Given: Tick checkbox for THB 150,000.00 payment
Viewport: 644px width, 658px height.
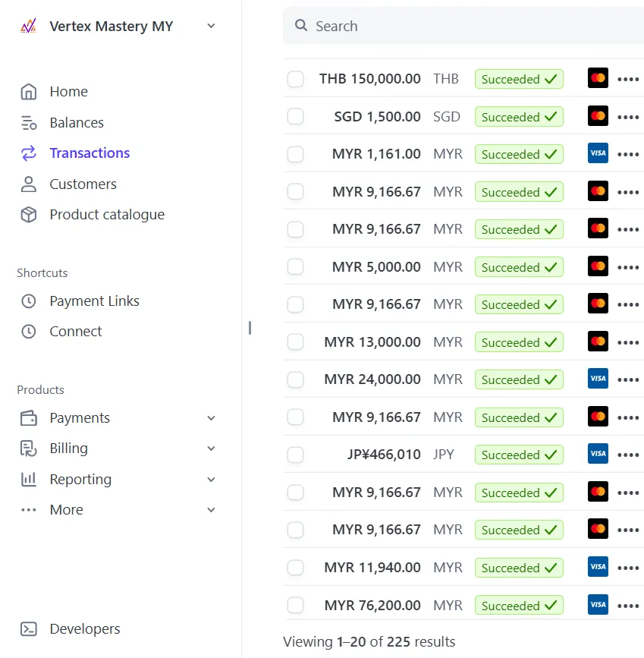Looking at the screenshot, I should click(295, 79).
